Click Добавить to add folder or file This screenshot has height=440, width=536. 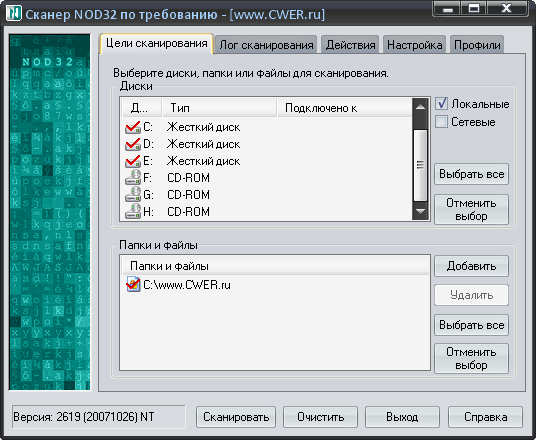click(471, 266)
